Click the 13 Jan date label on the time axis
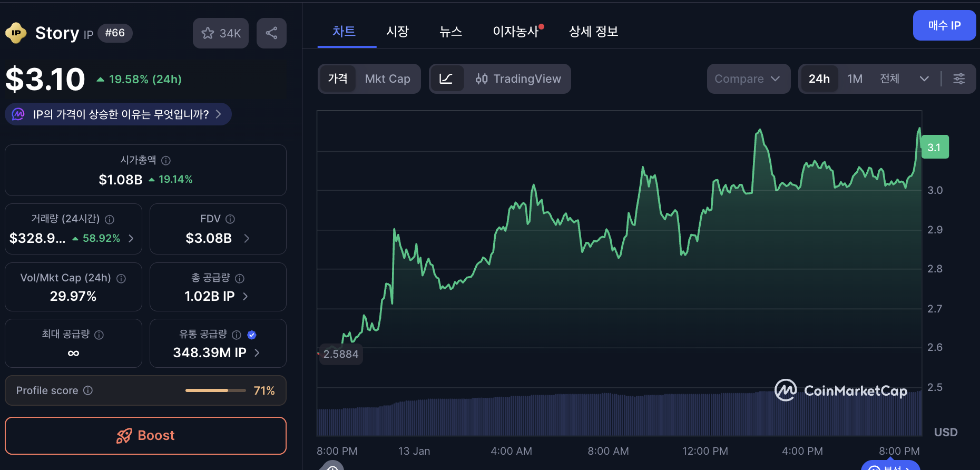The height and width of the screenshot is (470, 980). click(414, 451)
